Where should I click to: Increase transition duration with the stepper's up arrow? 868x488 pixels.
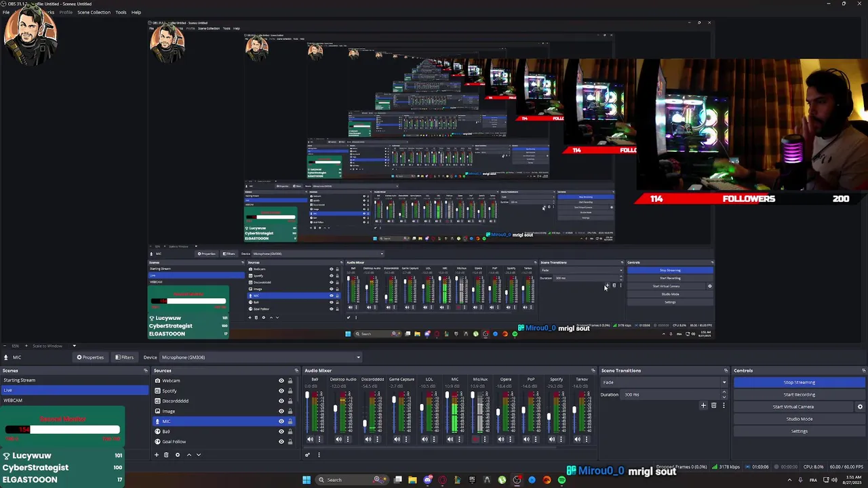click(x=724, y=392)
